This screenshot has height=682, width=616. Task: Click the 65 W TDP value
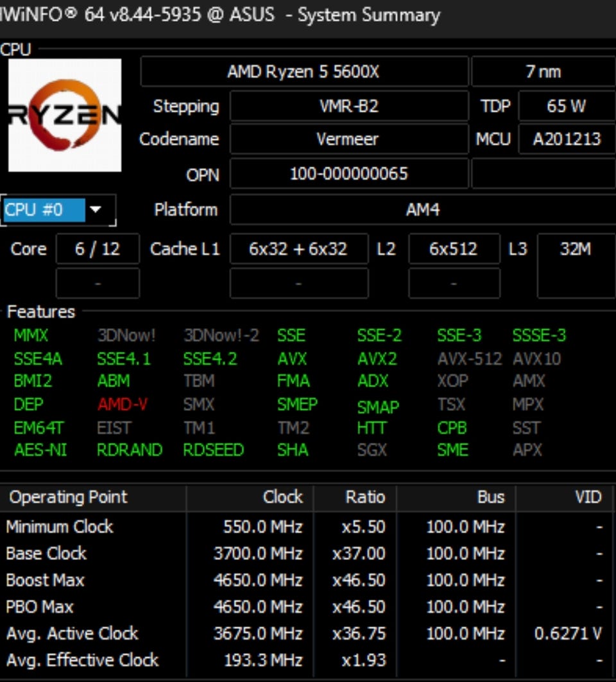pyautogui.click(x=567, y=106)
